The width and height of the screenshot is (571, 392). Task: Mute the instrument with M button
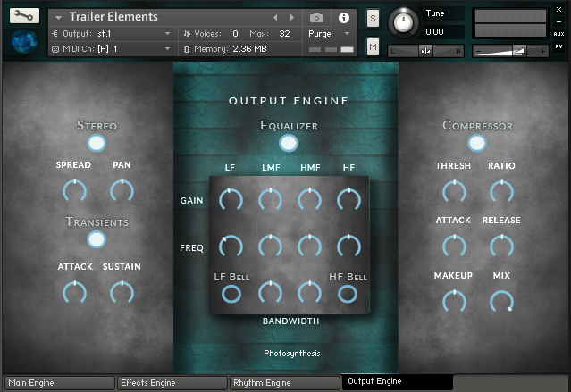tap(373, 46)
